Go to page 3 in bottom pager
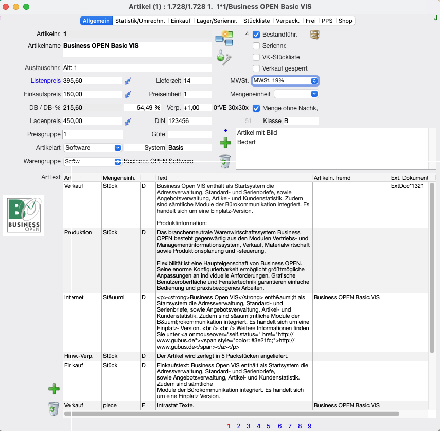Viewport: 444px width, 435px height. point(248,426)
